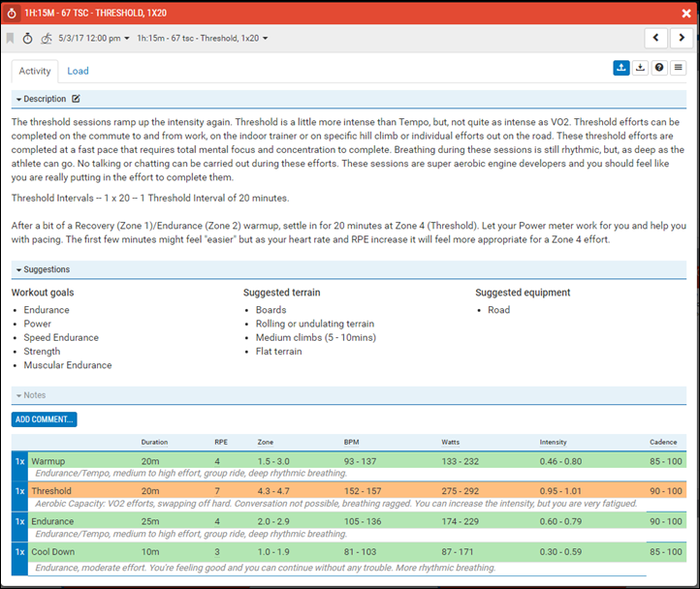
Task: Click the Cadence column header
Action: (663, 442)
